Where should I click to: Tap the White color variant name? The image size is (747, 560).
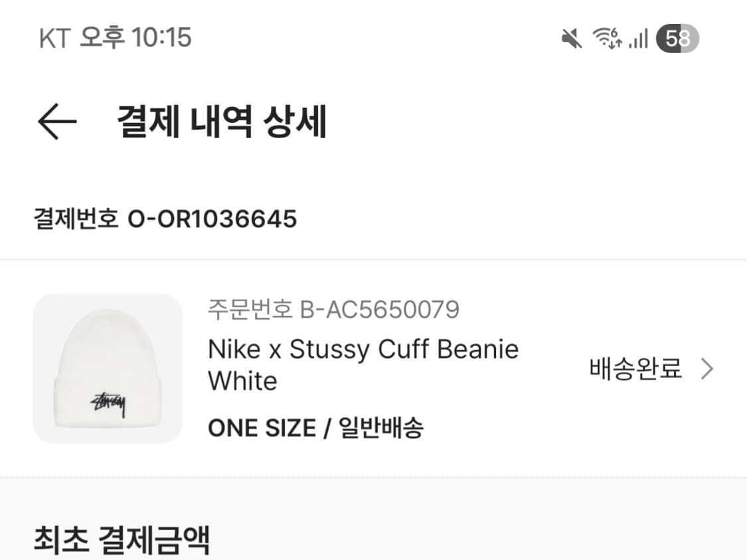[x=242, y=381]
